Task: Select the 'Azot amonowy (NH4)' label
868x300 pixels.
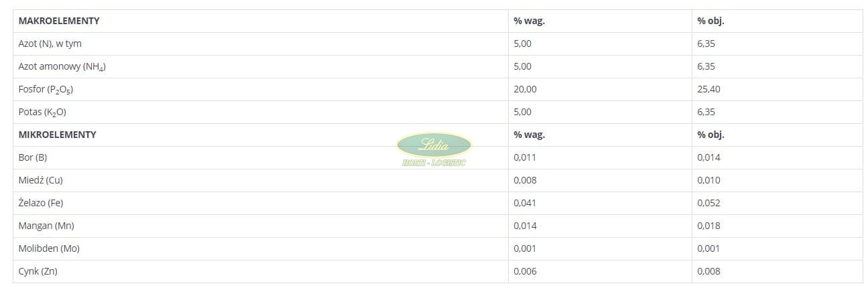Action: tap(62, 66)
